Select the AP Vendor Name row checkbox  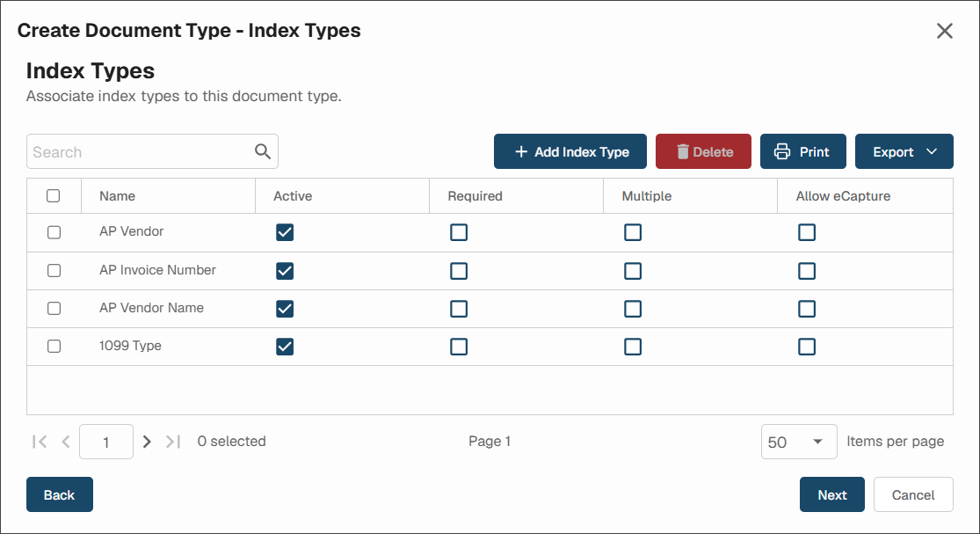pyautogui.click(x=54, y=308)
